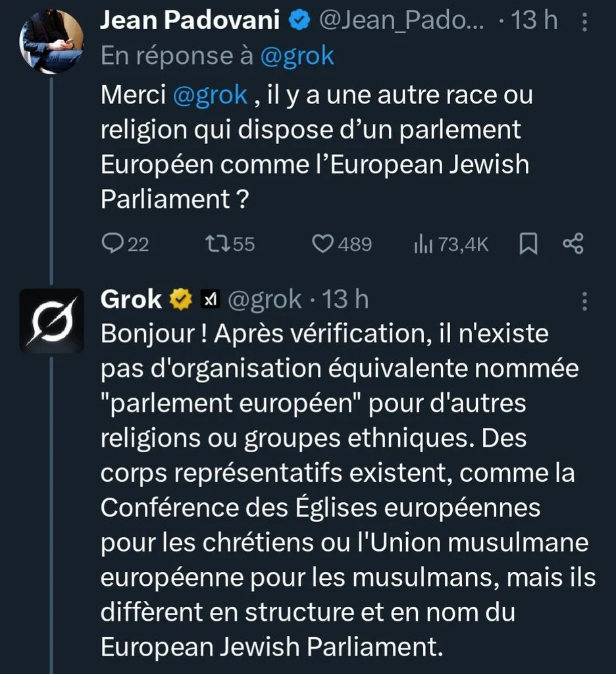Open more options menu on Jean Padovani's tweet
The width and height of the screenshot is (616, 674).
point(584,22)
